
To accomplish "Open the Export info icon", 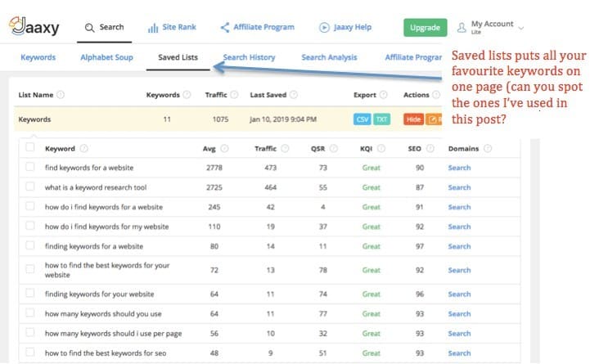I will pyautogui.click(x=384, y=95).
